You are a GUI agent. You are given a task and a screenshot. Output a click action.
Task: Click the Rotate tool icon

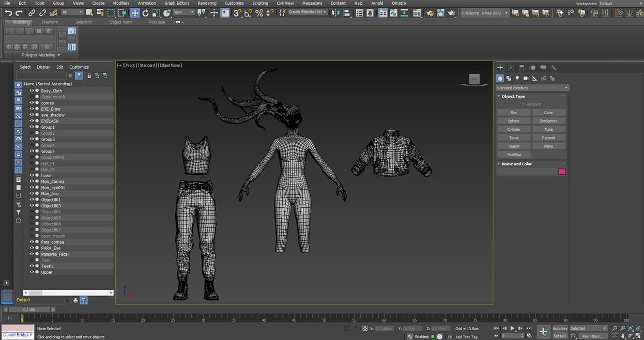[x=145, y=13]
